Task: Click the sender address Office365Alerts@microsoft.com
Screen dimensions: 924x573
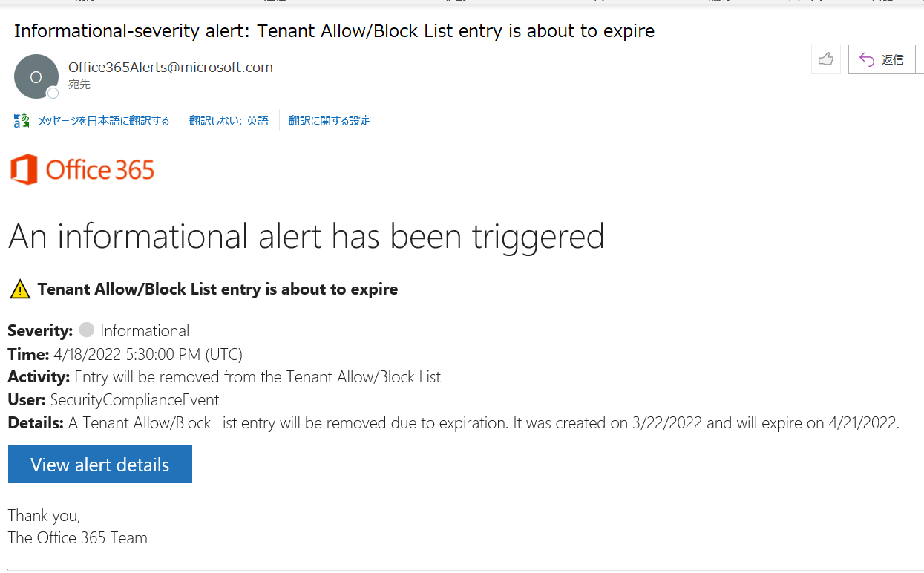Action: coord(170,67)
